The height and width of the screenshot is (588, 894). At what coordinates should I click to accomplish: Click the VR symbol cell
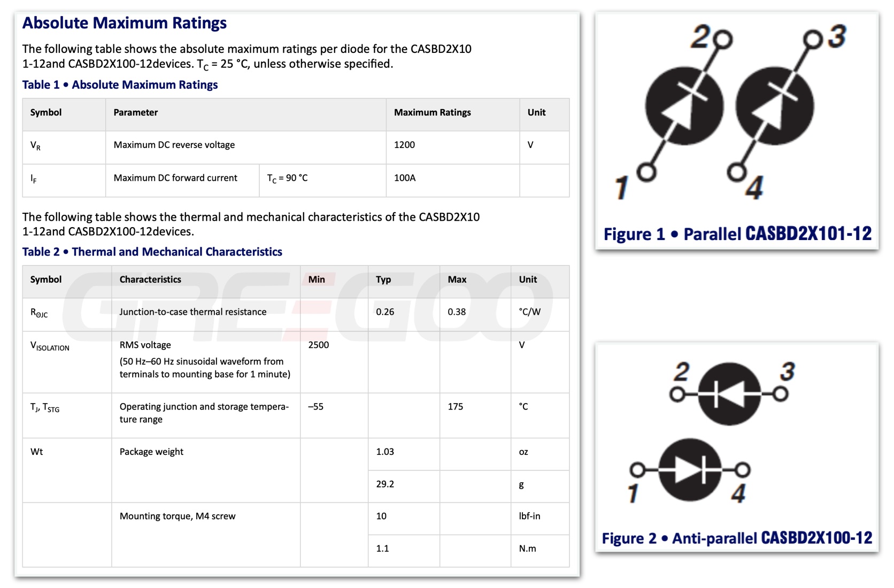[x=64, y=148]
